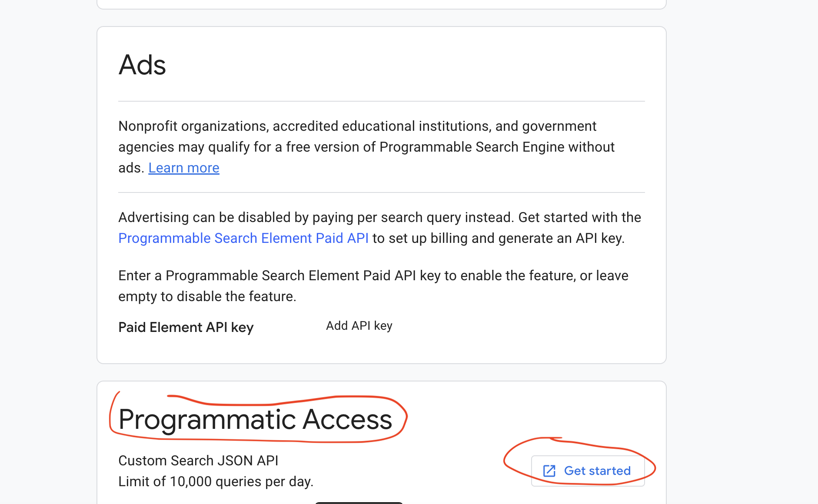Click the Limit of 10,000 queries per day text

coord(216,481)
